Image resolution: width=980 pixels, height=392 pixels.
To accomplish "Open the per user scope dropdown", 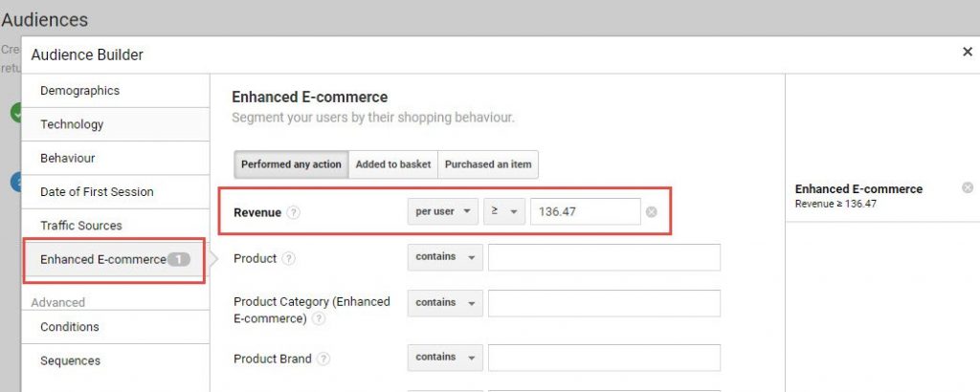I will (443, 211).
